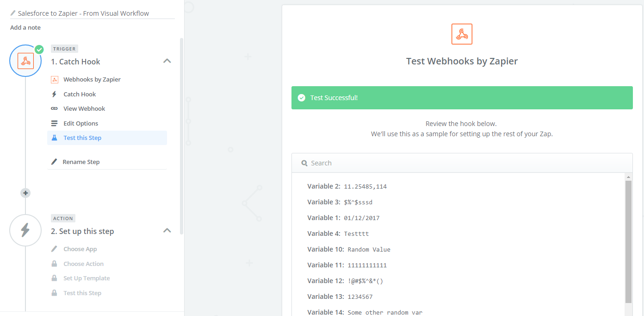Click the Set Up Template locked item
Image resolution: width=644 pixels, height=316 pixels.
click(x=87, y=278)
